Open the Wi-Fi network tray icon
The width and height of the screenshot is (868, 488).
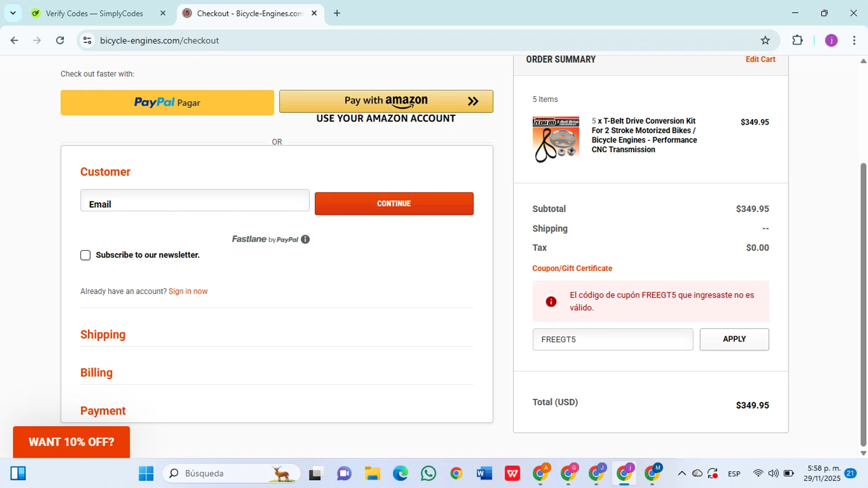(x=758, y=474)
